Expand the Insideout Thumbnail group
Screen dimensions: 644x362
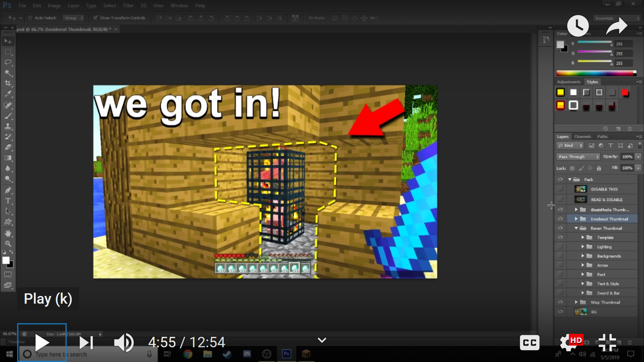point(576,219)
